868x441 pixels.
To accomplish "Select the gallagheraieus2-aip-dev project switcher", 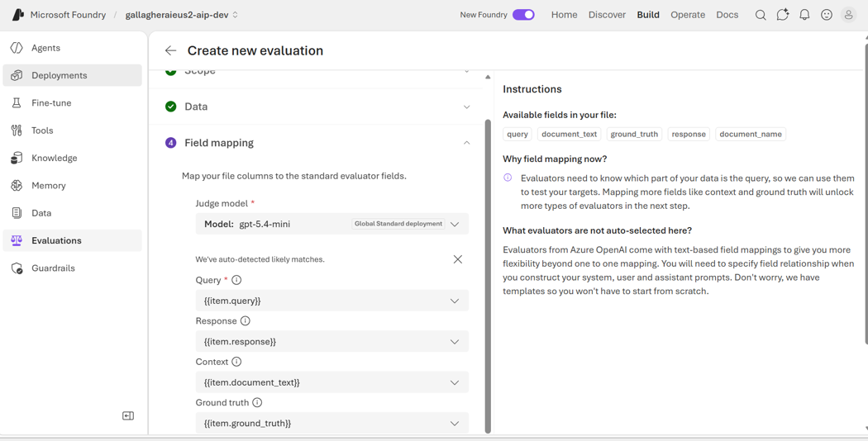I will (182, 15).
